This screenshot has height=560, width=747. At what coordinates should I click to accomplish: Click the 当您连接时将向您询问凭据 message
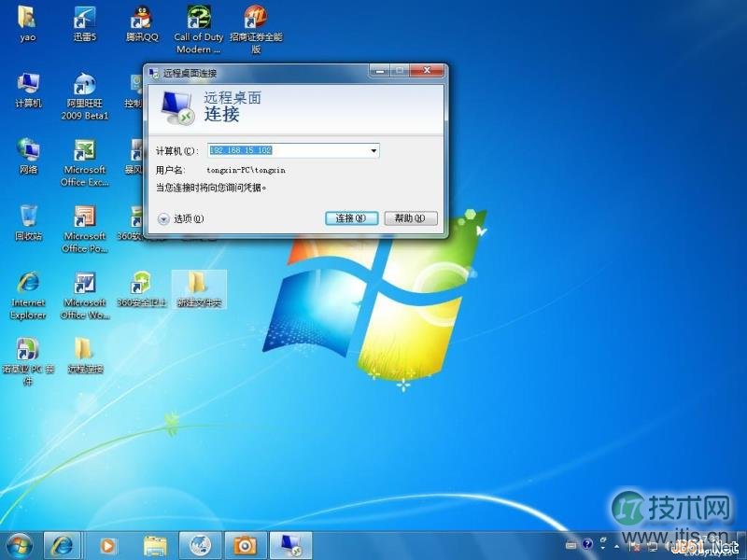point(211,188)
